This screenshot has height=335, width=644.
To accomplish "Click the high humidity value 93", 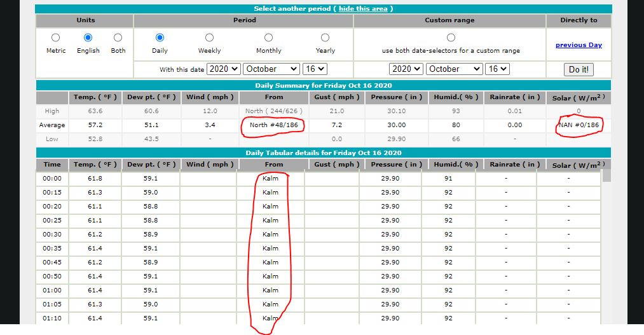I will pos(456,111).
